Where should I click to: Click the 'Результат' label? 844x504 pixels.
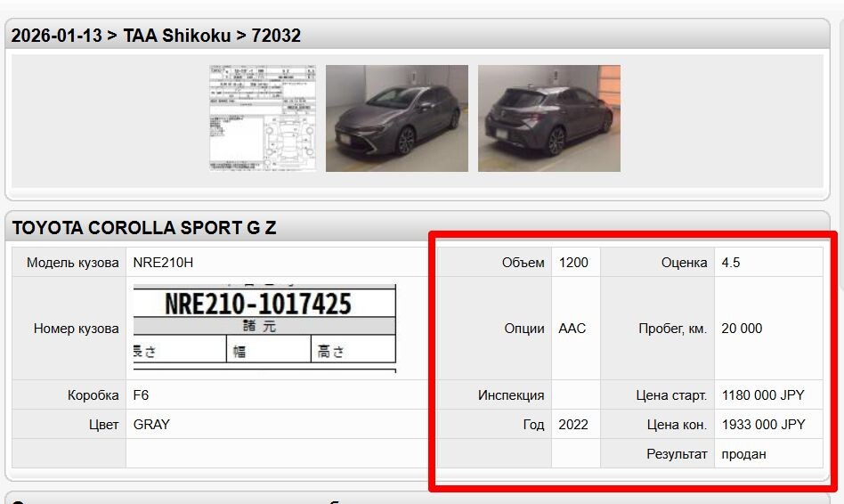(677, 454)
